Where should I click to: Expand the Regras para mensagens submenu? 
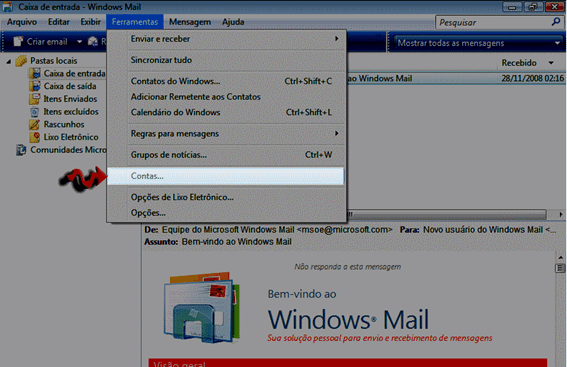tap(337, 133)
